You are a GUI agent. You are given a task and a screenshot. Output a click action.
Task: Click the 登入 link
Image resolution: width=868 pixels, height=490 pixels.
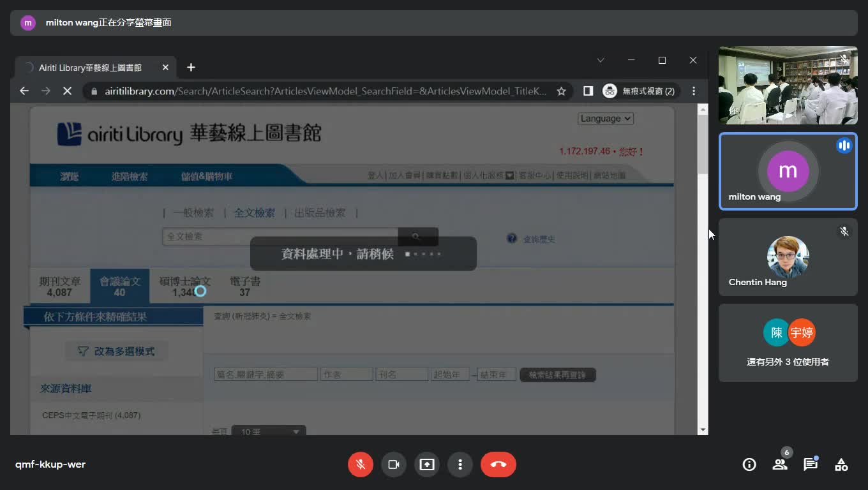coord(375,175)
